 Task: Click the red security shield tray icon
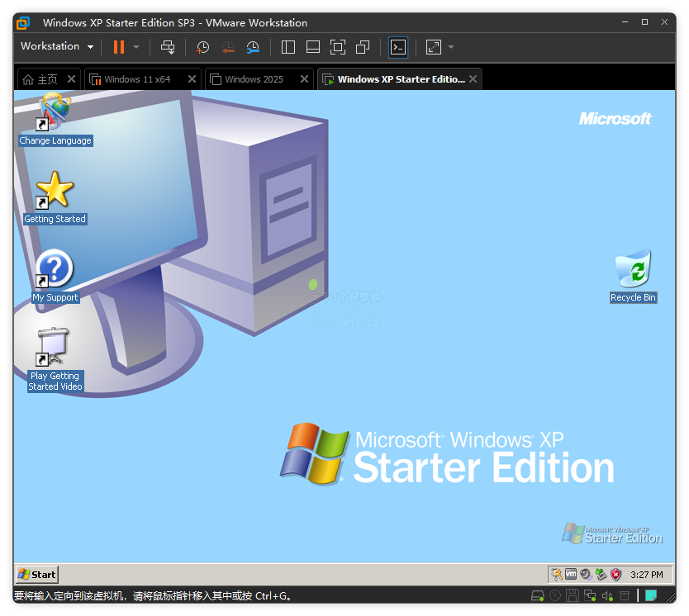tap(615, 575)
